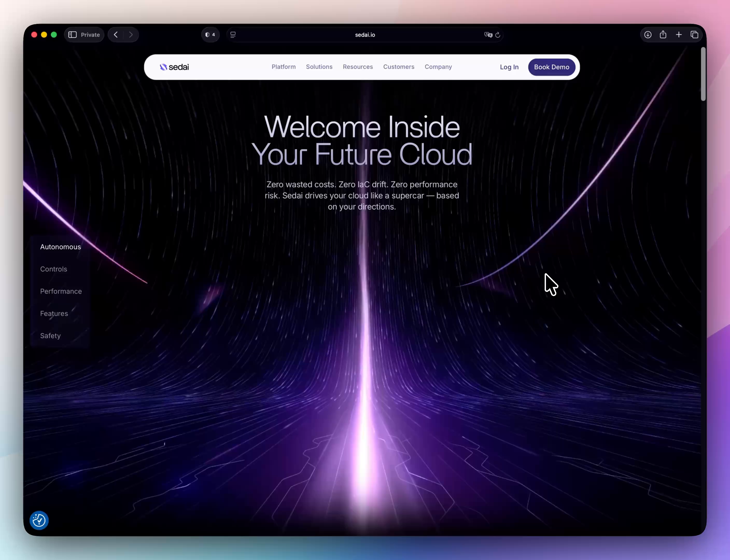The image size is (730, 560).
Task: Open the Private tab group label
Action: pos(90,35)
